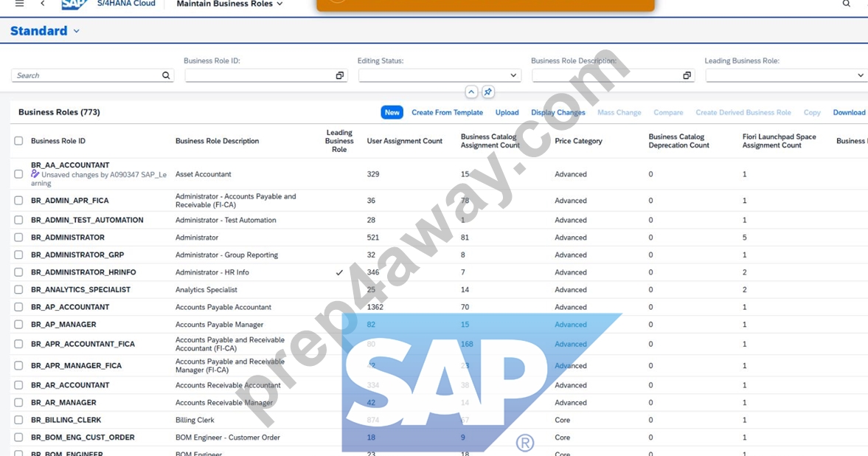
Task: Open the Maintain Business Roles title menu
Action: pyautogui.click(x=229, y=4)
